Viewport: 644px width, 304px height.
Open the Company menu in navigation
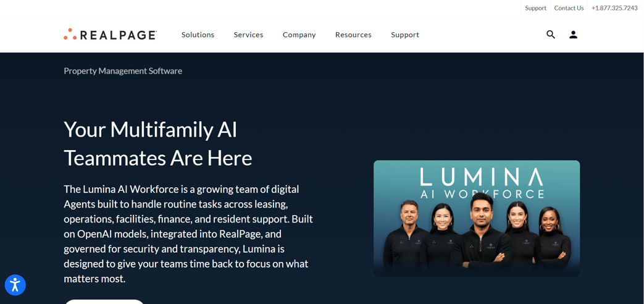299,35
